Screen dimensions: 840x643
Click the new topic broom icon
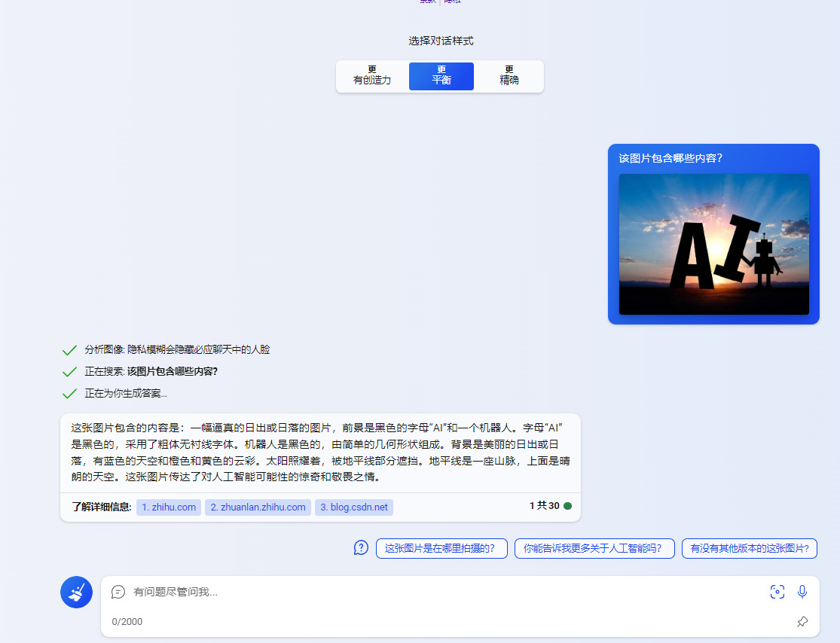pos(76,592)
